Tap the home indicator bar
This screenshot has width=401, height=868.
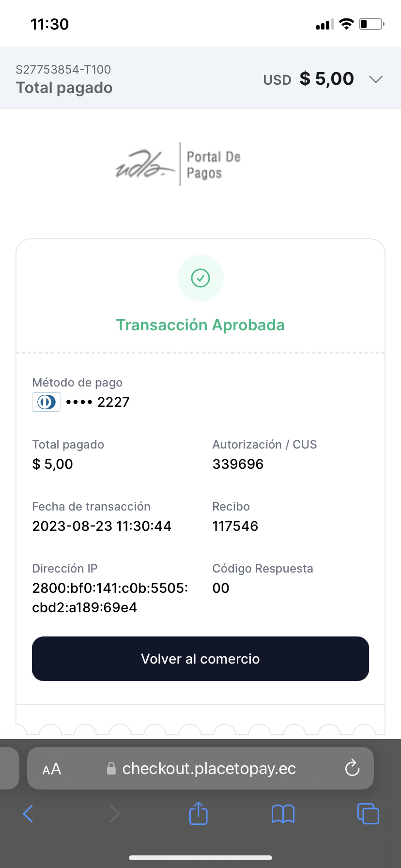[200, 858]
